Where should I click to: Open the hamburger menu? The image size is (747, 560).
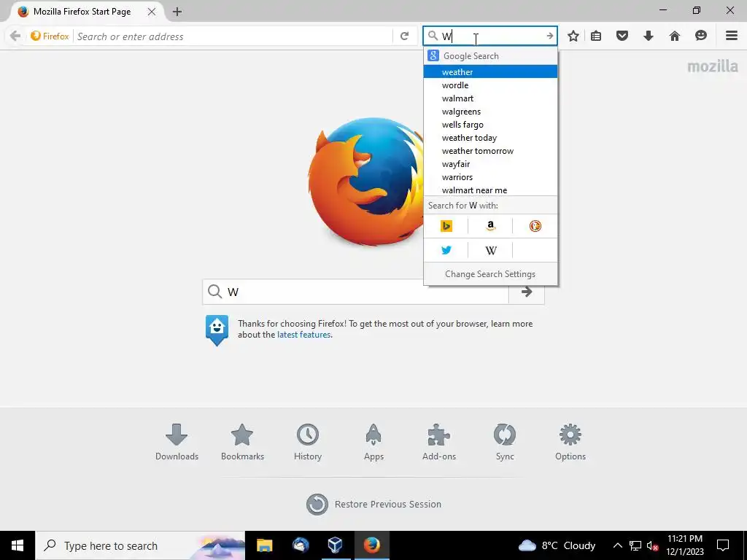pyautogui.click(x=732, y=36)
